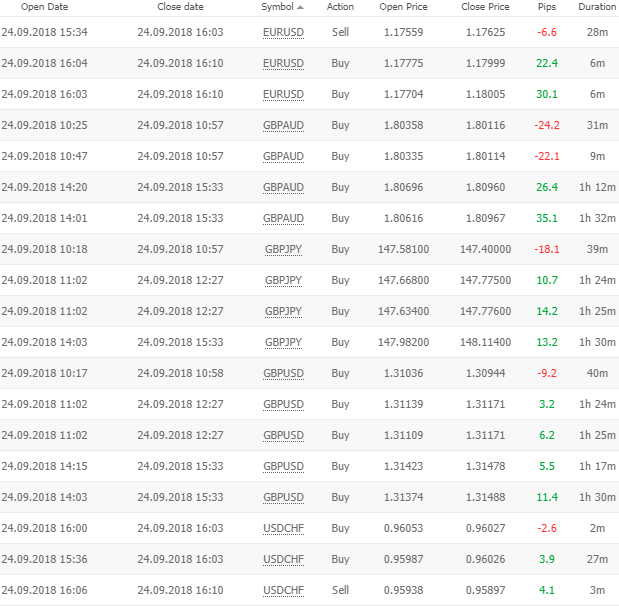Open GBPAUD link with -24.2 pips
The image size is (619, 606).
[x=283, y=125]
